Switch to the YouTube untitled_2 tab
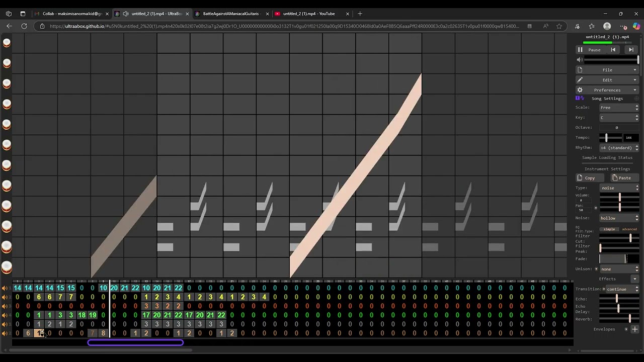This screenshot has width=644, height=362. [x=312, y=14]
